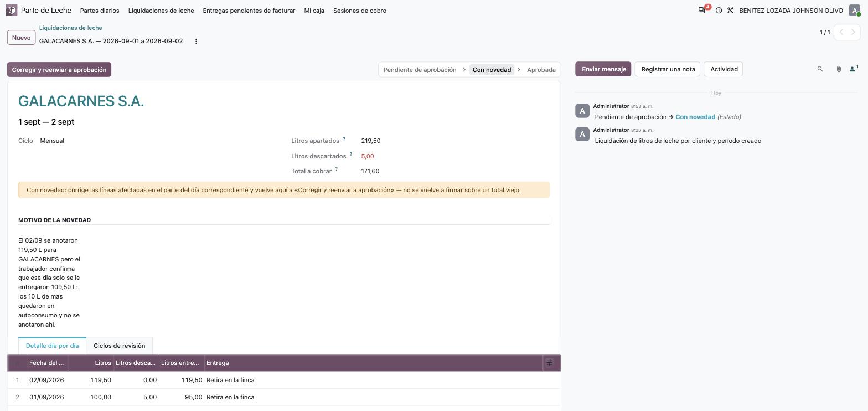Go to the previous record arrow
The image size is (868, 411).
tap(841, 32)
